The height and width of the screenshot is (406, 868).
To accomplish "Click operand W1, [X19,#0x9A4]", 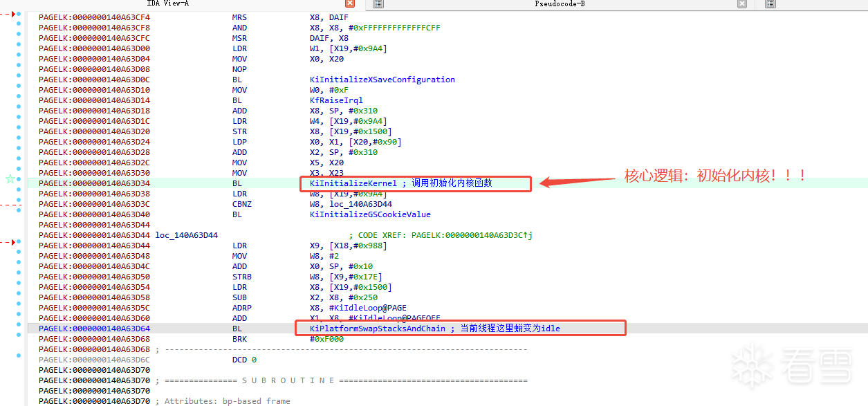I will 349,48.
